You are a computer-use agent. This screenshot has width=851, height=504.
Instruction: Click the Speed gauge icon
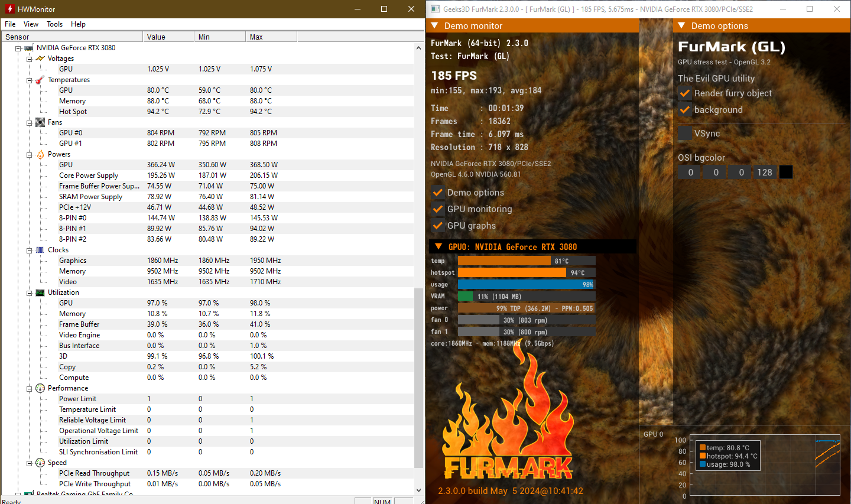point(40,463)
